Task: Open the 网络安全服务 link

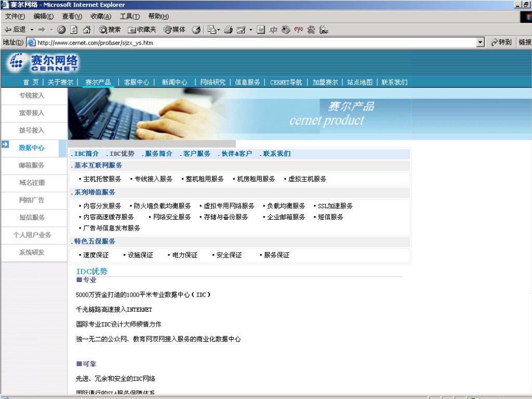Action: pyautogui.click(x=172, y=217)
